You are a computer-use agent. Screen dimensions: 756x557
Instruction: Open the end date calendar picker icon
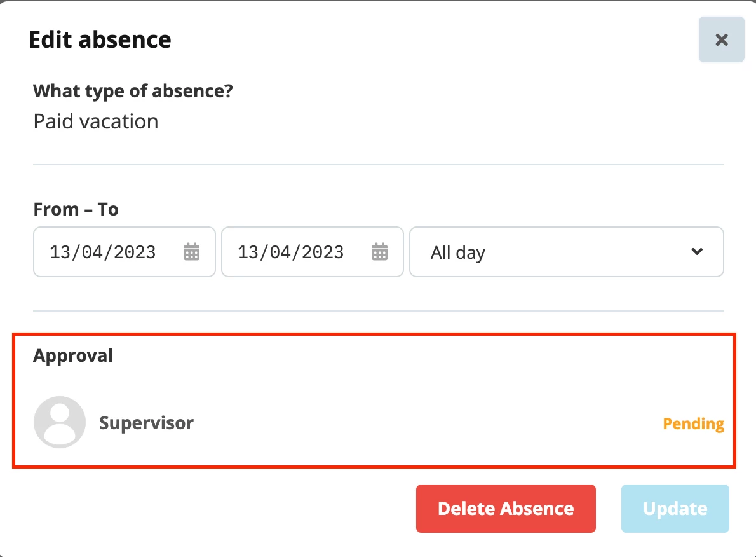(x=379, y=252)
